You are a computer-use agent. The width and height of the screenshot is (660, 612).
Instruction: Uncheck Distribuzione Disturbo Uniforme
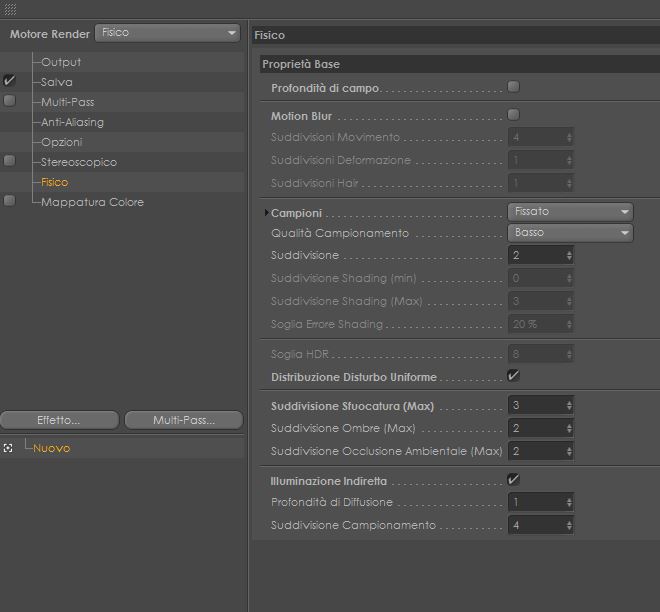coord(514,376)
